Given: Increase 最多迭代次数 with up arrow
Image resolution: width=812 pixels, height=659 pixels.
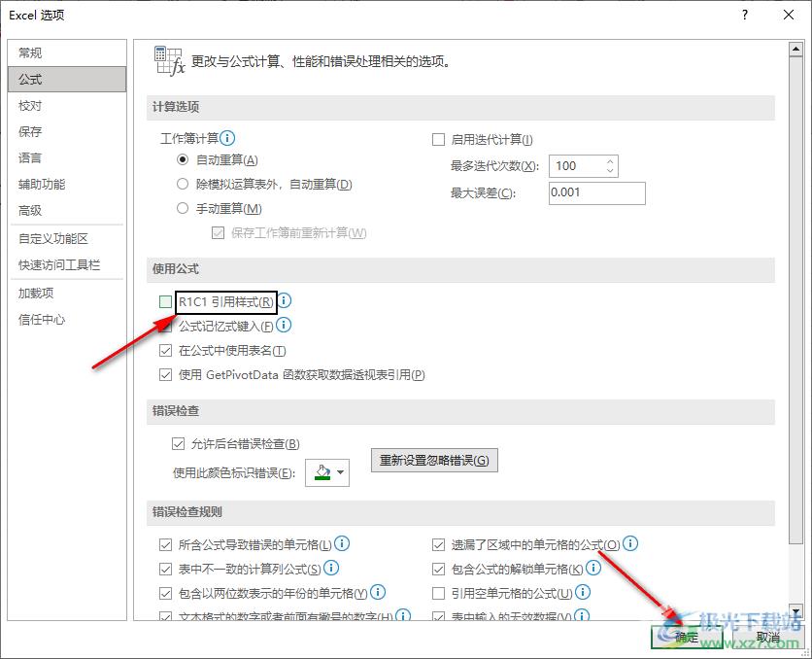Looking at the screenshot, I should tap(610, 161).
